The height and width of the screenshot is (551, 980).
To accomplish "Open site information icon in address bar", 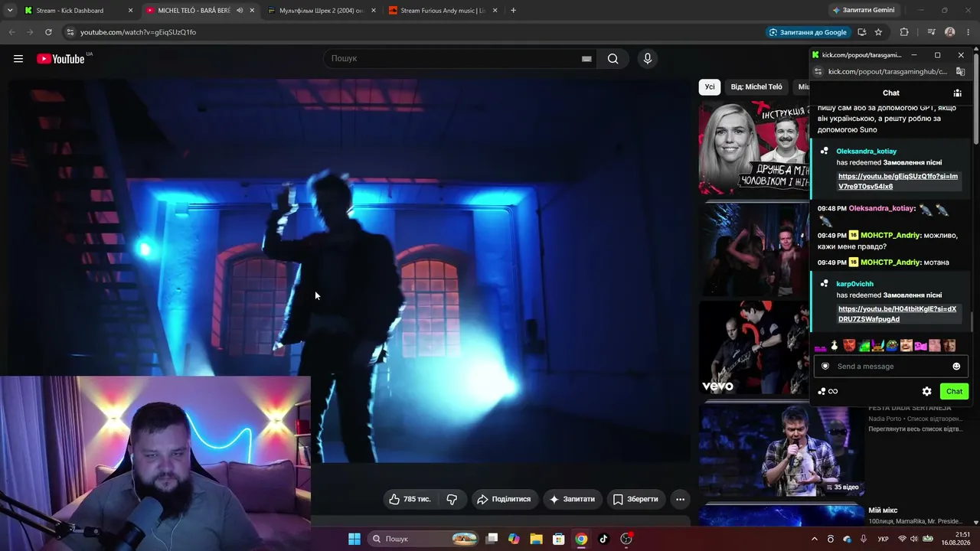I will (70, 32).
